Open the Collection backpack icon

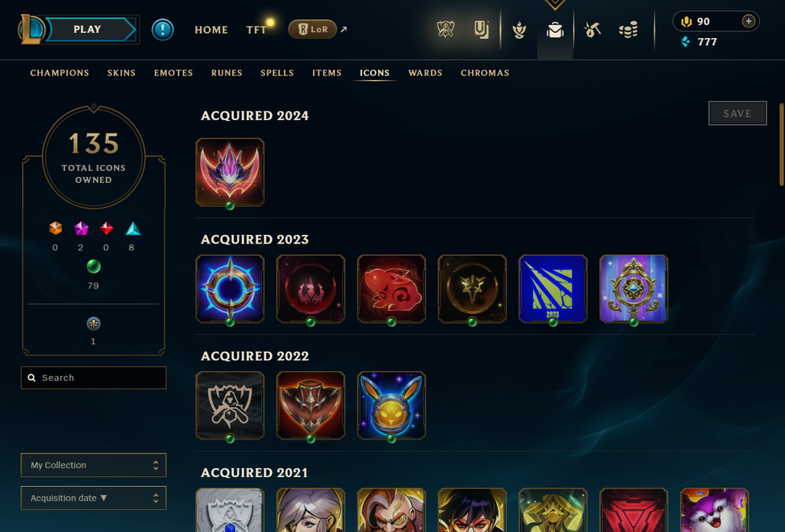point(555,30)
